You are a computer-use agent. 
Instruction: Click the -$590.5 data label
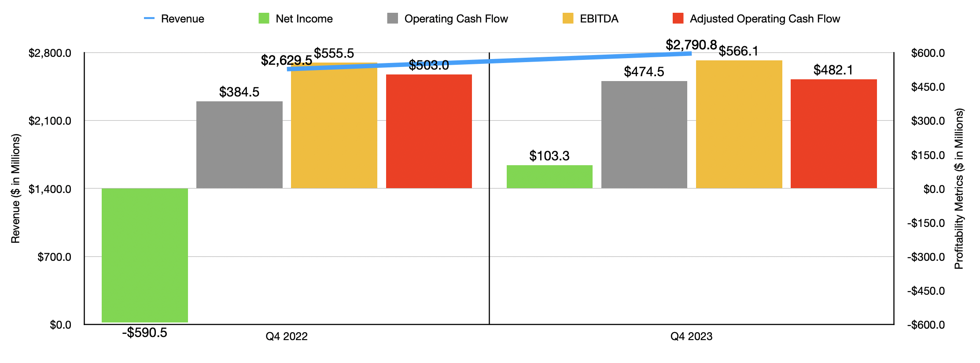[x=145, y=333]
